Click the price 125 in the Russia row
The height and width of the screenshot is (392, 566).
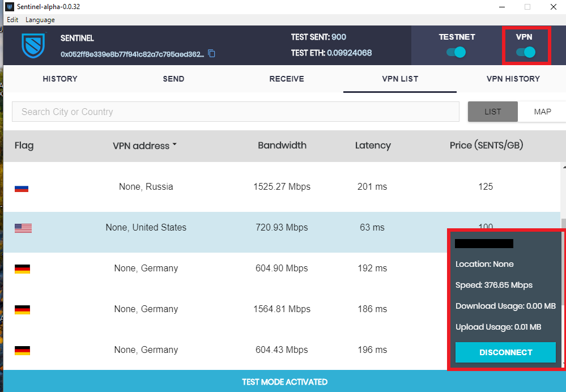point(486,186)
